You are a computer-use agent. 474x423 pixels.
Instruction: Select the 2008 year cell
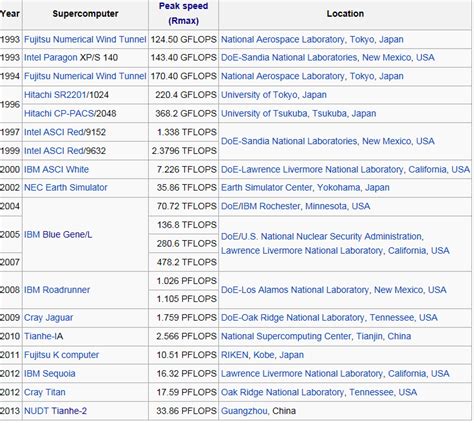coord(10,290)
